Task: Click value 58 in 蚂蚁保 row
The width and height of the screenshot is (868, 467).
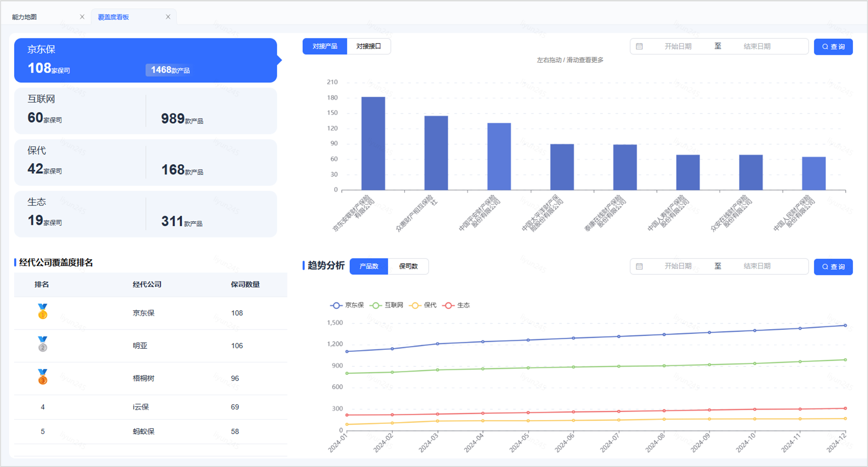Action: click(x=235, y=431)
